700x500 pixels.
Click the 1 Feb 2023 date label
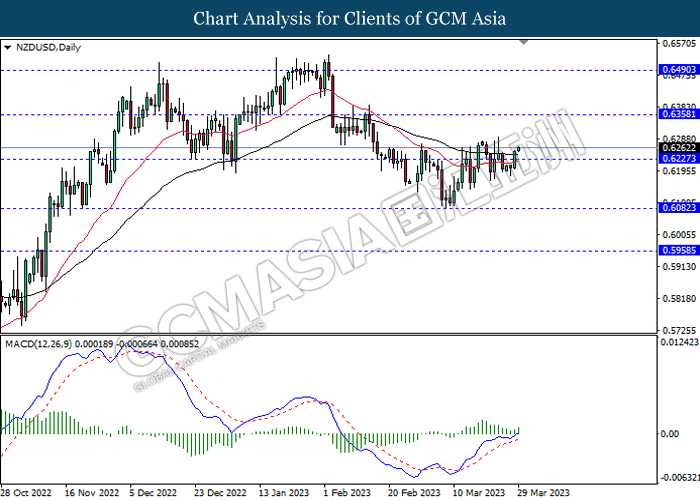pos(347,492)
